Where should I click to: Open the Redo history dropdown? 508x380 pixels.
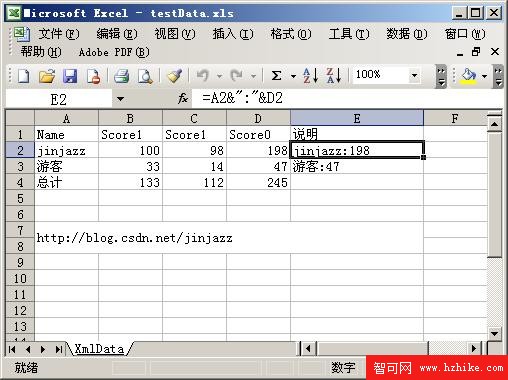253,76
